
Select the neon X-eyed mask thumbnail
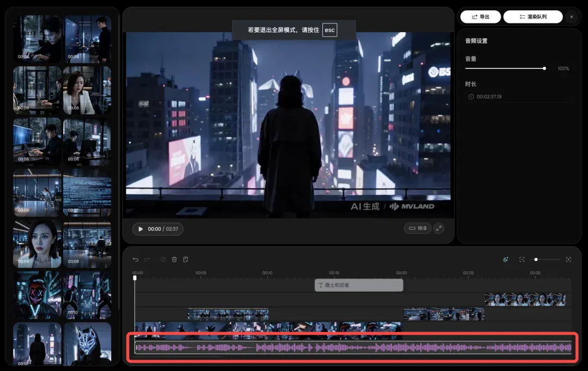(x=37, y=295)
